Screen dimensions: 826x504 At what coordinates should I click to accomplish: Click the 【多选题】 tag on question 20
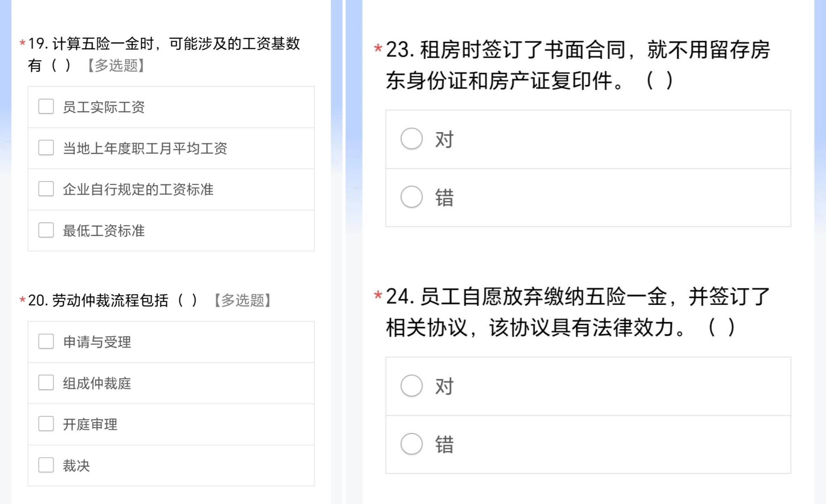tap(242, 300)
